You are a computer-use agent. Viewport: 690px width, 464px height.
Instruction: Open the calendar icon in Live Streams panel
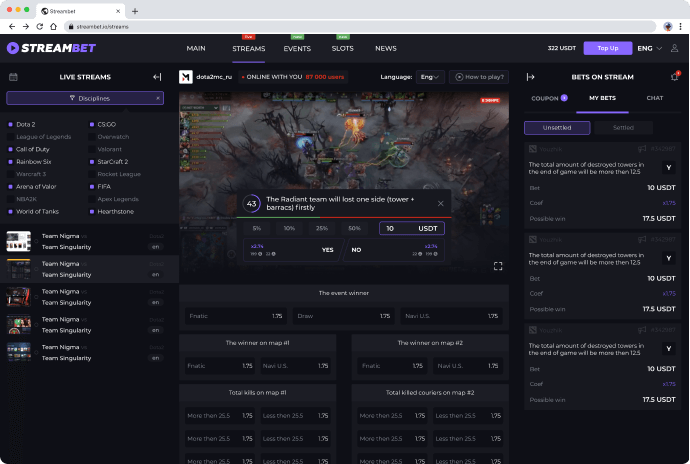[x=13, y=77]
